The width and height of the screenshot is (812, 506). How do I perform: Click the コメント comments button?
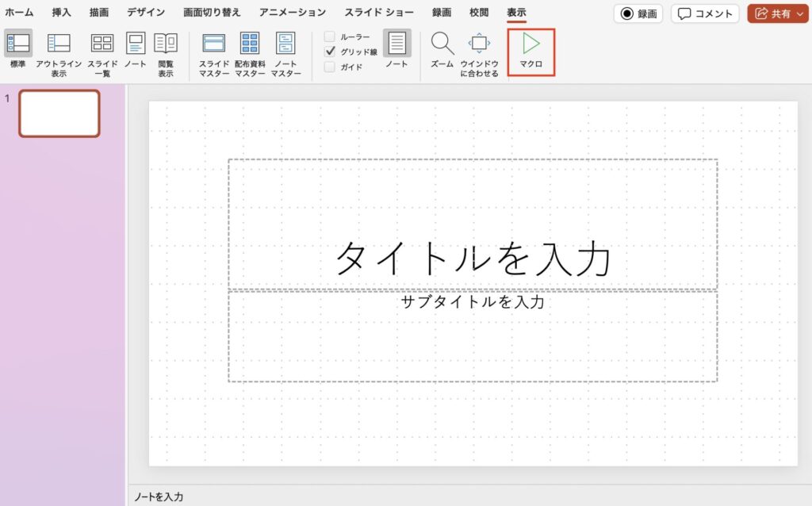tap(705, 13)
